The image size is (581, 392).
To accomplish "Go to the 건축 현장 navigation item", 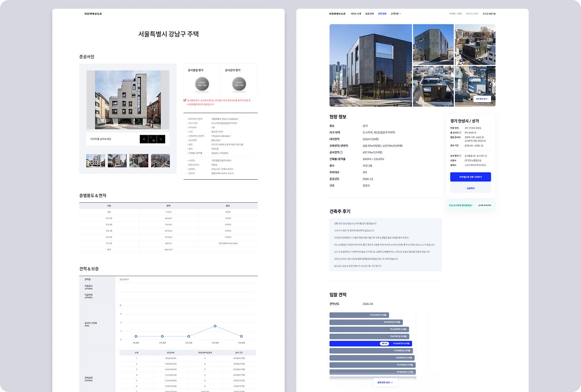I will pyautogui.click(x=382, y=14).
